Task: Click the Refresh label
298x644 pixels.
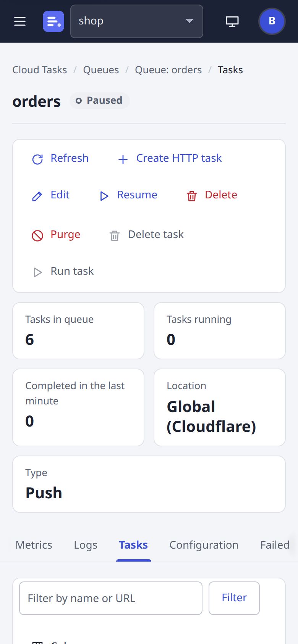Action: (x=70, y=158)
